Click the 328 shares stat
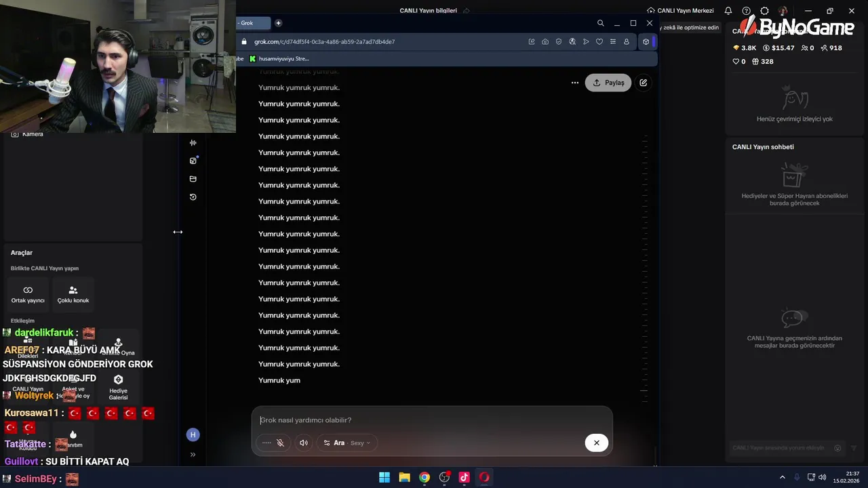Viewport: 868px width, 488px height. pyautogui.click(x=762, y=61)
